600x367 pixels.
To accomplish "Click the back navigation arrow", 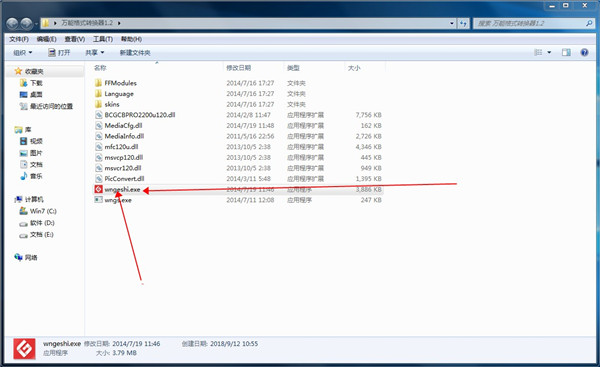I will click(12, 24).
